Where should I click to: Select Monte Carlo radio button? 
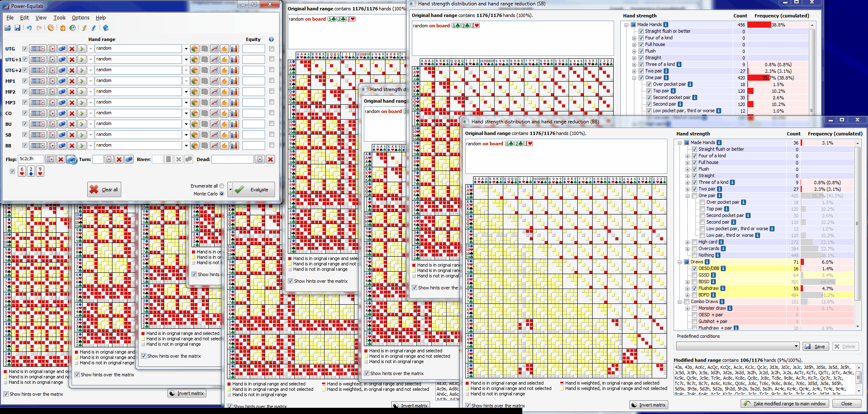click(222, 194)
